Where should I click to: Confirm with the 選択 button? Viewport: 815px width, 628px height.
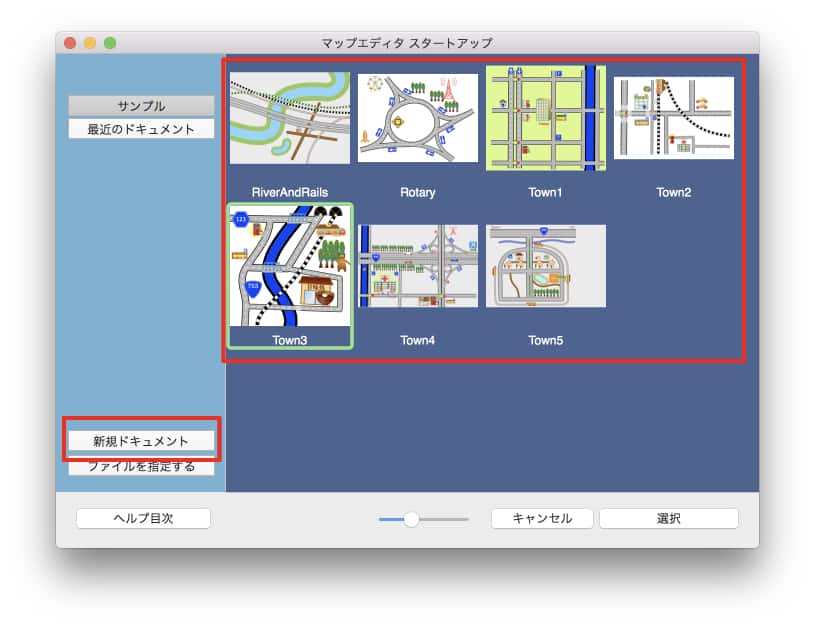coord(669,518)
